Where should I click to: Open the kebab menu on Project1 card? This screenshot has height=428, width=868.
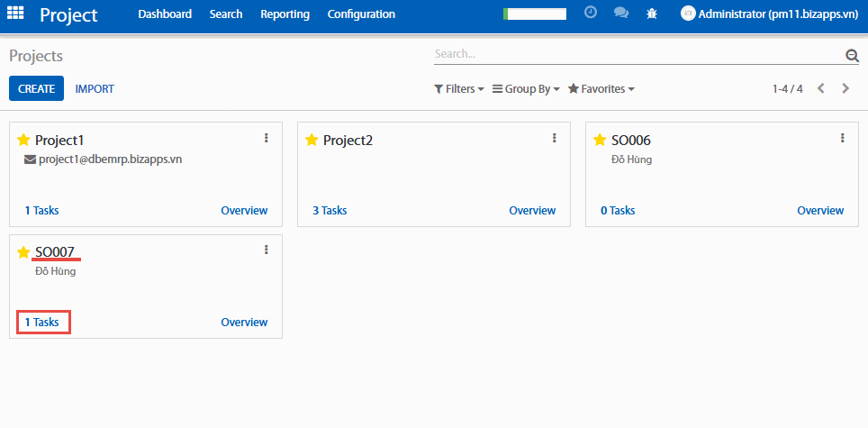click(x=267, y=138)
